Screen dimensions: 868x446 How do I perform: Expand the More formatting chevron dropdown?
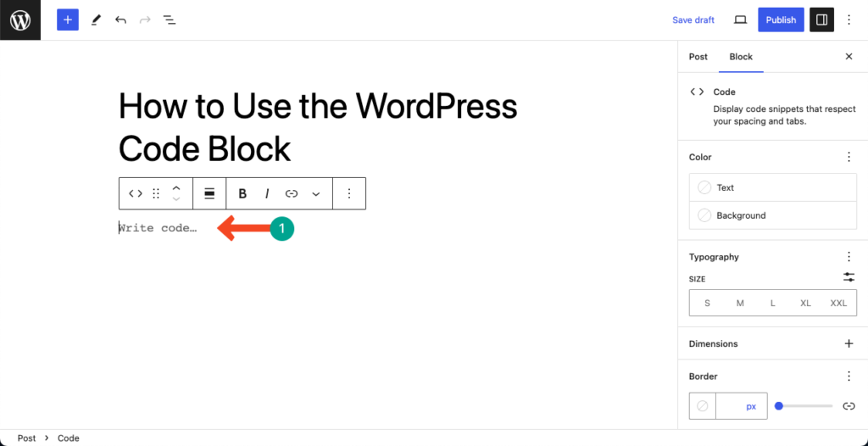pyautogui.click(x=315, y=193)
